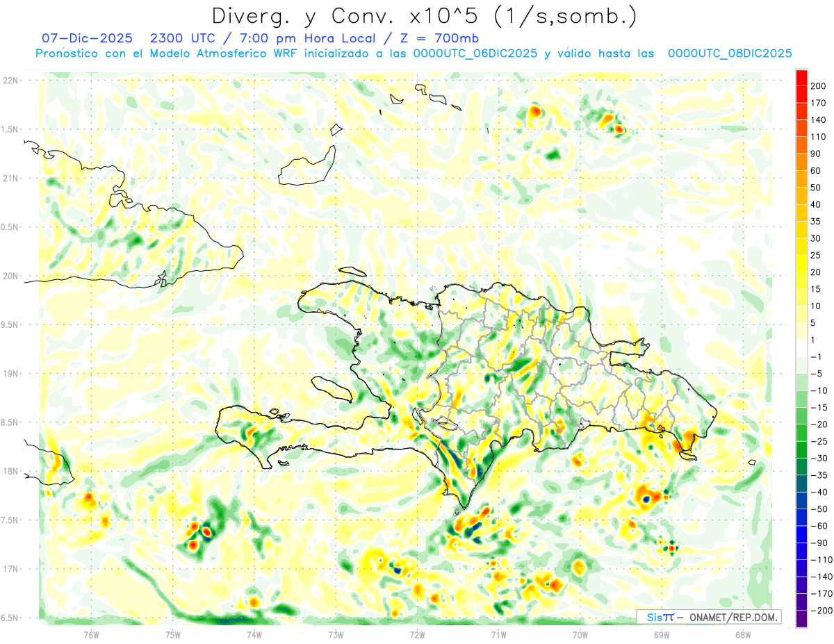Viewport: 834px width, 644px height.
Task: Click the "110" positive colorbar value
Action: click(x=819, y=137)
